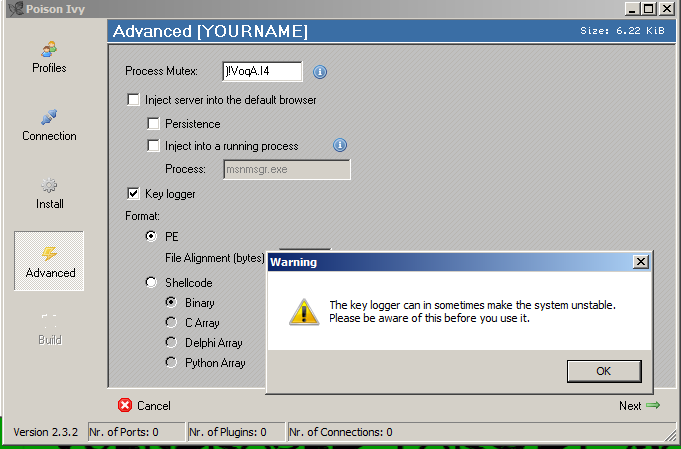
Task: Click the warning triangle icon in dialog
Action: (x=304, y=312)
